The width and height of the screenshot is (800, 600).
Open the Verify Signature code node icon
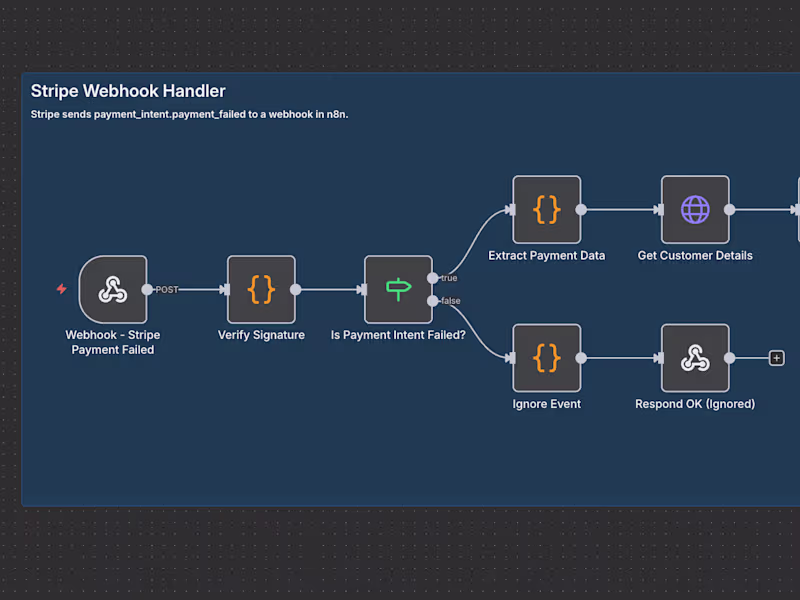(x=261, y=289)
